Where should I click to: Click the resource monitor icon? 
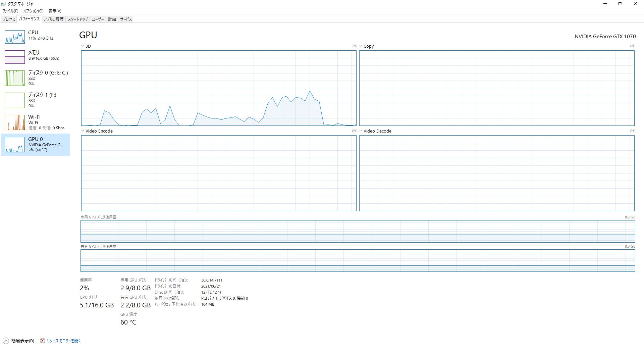[x=43, y=341]
